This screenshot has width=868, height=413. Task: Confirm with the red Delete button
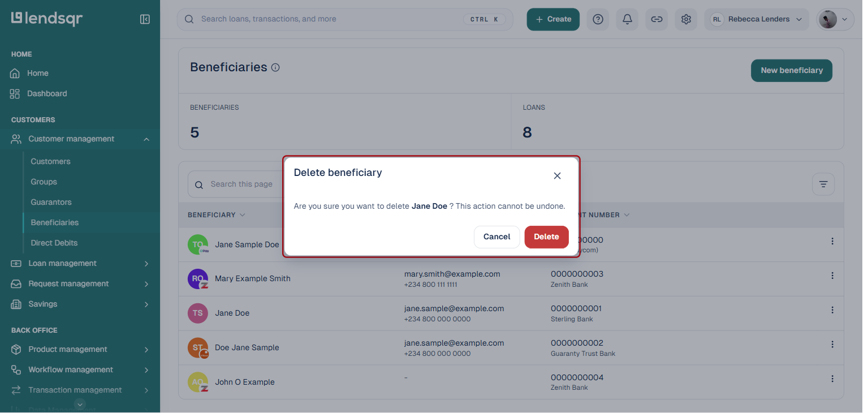(546, 237)
